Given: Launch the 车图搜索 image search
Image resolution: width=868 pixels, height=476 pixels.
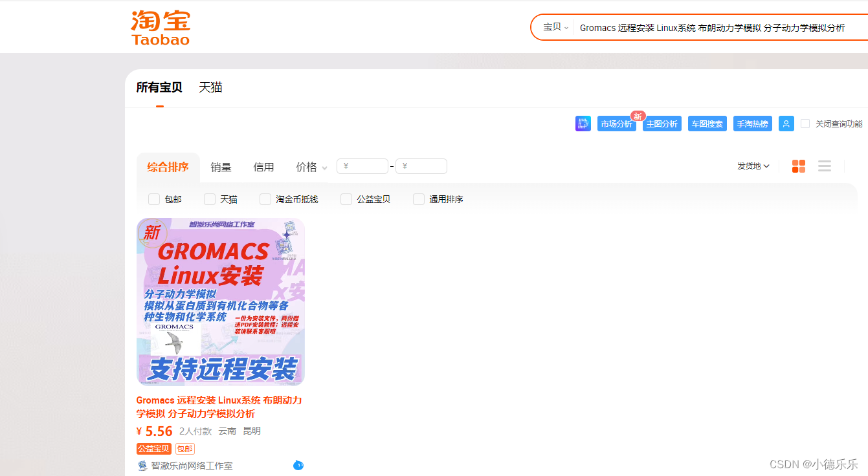Looking at the screenshot, I should click(707, 124).
